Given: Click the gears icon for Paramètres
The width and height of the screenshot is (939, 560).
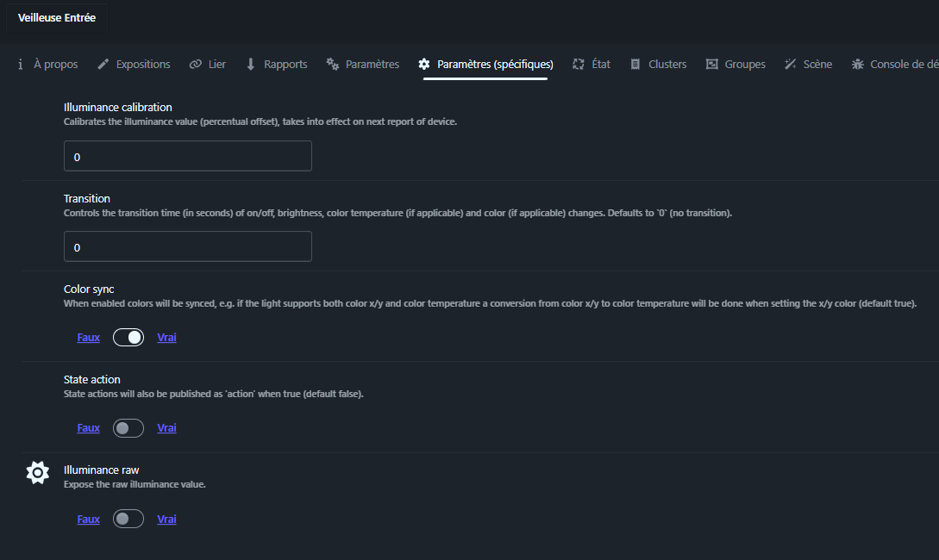Looking at the screenshot, I should click(332, 65).
